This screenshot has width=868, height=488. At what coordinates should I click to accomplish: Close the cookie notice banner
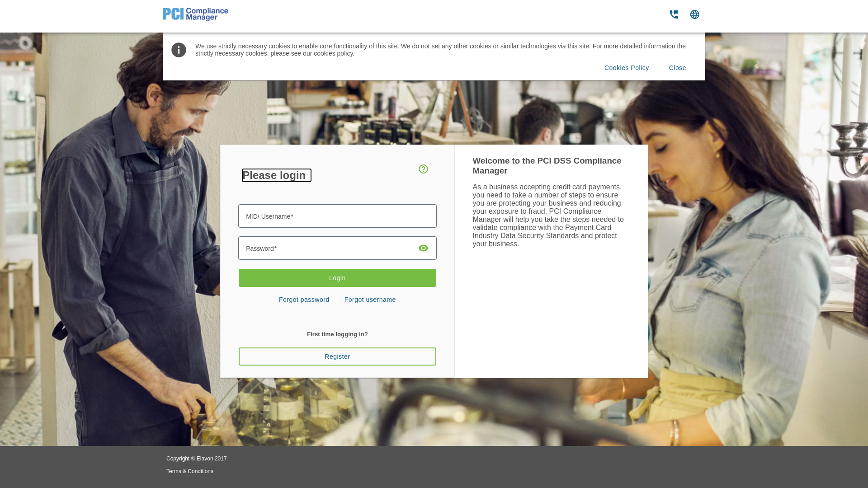(x=677, y=68)
